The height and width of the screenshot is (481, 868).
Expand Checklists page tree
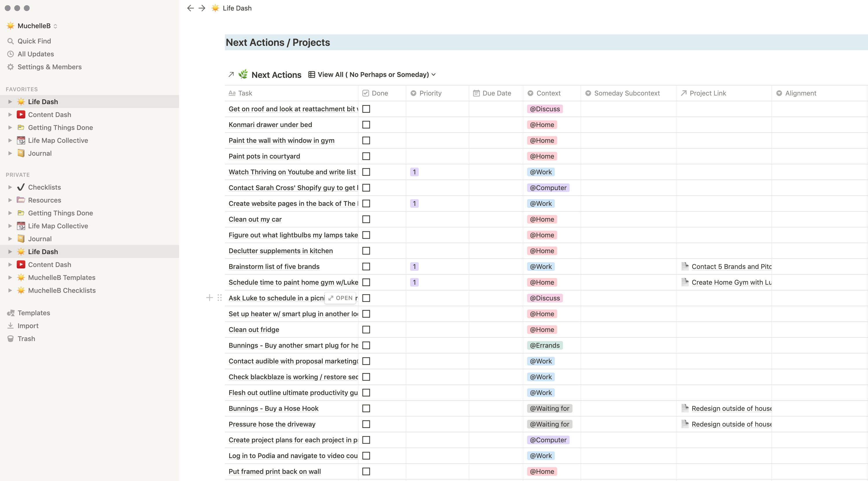click(10, 187)
